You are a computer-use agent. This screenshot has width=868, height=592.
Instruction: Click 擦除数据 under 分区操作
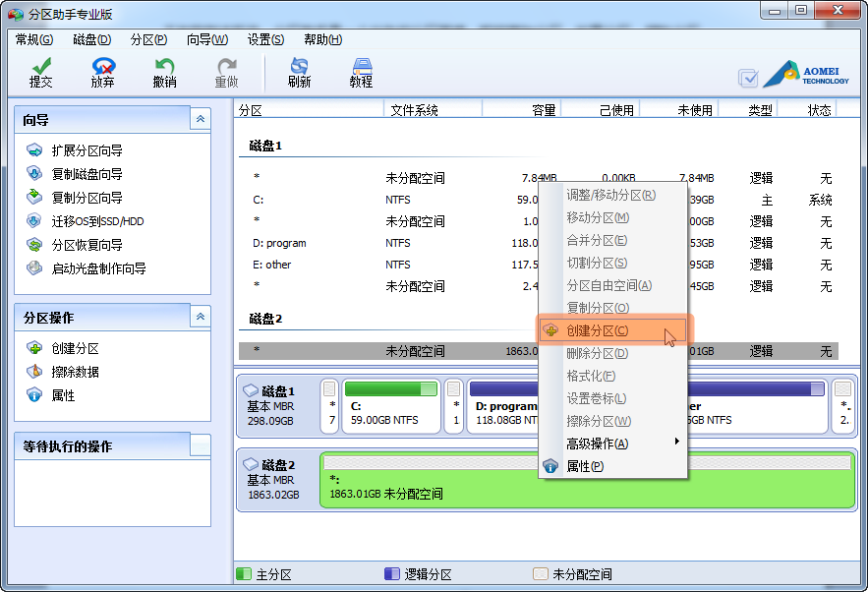tap(75, 372)
